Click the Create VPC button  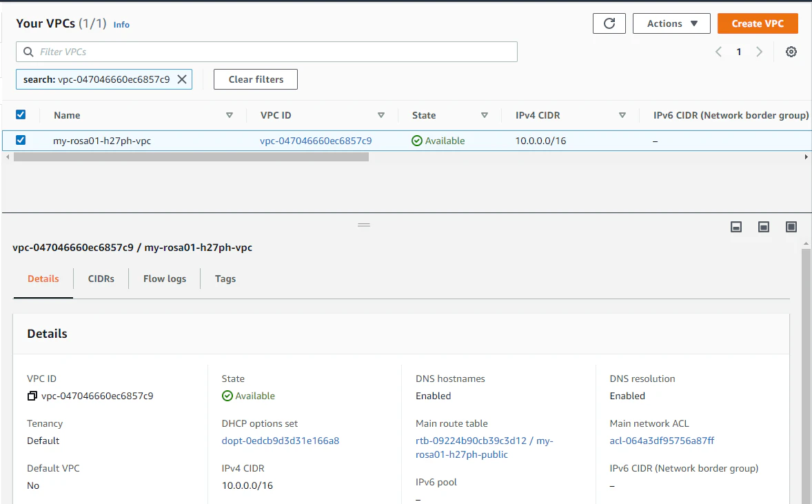[758, 23]
